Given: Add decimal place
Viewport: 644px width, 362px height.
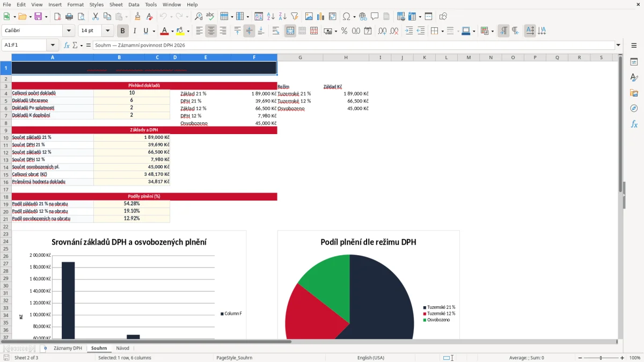Looking at the screenshot, I should coord(383,31).
